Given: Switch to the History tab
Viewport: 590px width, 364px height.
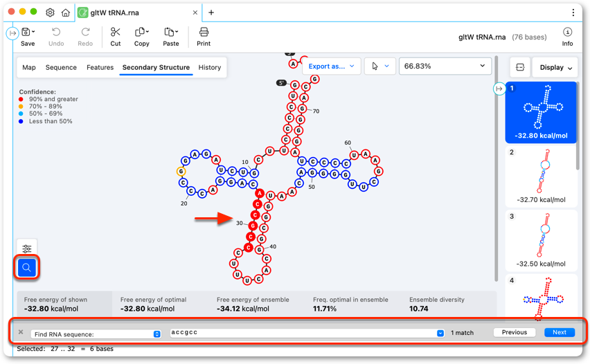Looking at the screenshot, I should 210,67.
